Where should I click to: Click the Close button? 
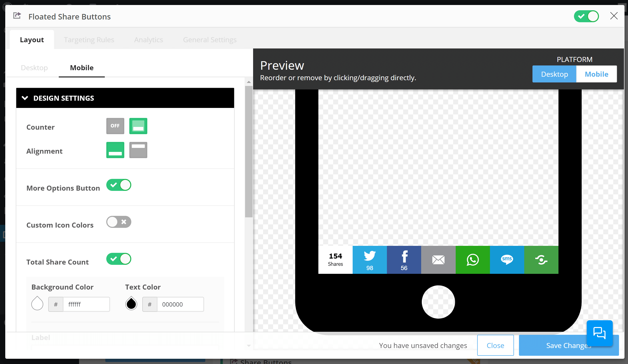coord(495,345)
